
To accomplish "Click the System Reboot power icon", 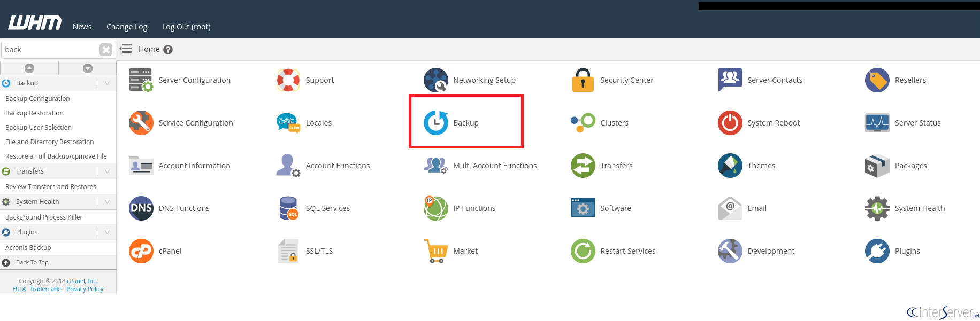I will tap(730, 123).
